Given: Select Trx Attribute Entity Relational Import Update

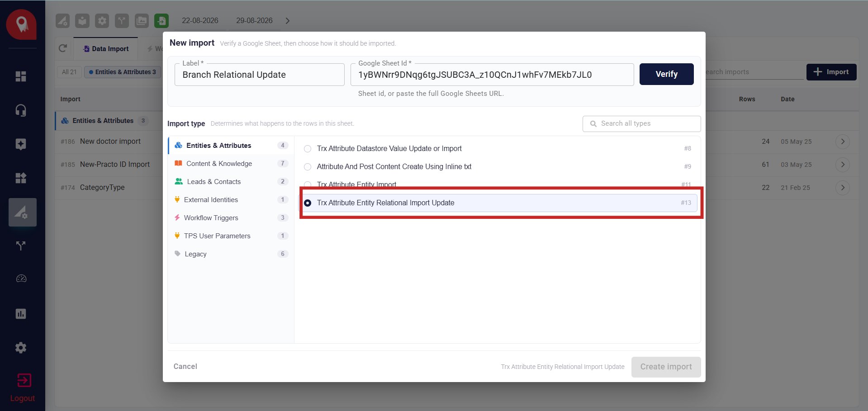Looking at the screenshot, I should [x=500, y=203].
